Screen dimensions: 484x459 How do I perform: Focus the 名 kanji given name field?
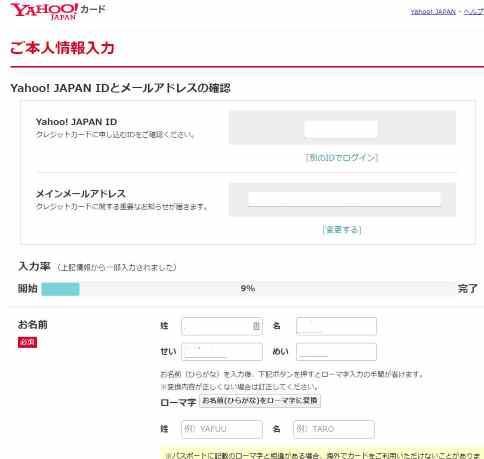[x=336, y=326]
